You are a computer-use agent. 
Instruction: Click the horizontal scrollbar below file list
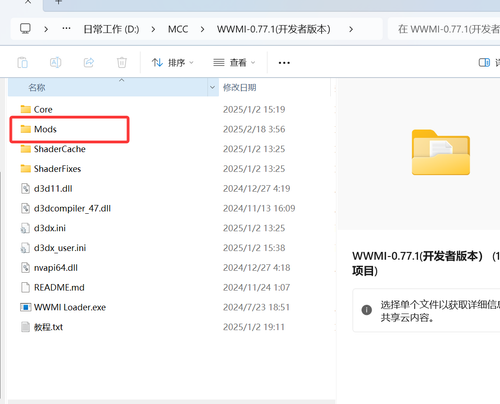[171, 402]
